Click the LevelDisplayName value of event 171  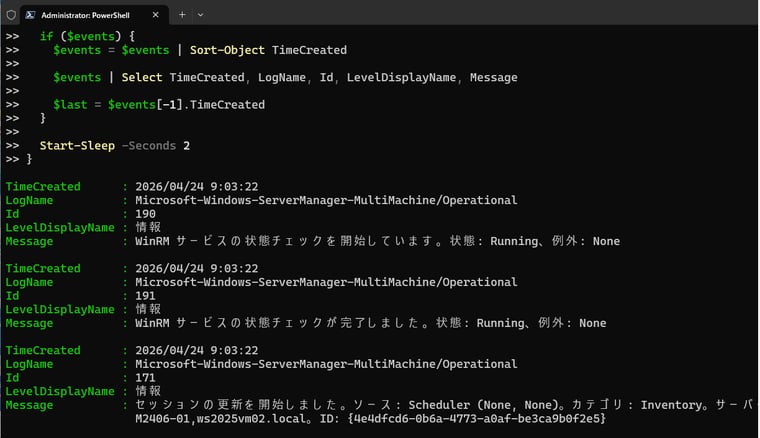tap(148, 391)
